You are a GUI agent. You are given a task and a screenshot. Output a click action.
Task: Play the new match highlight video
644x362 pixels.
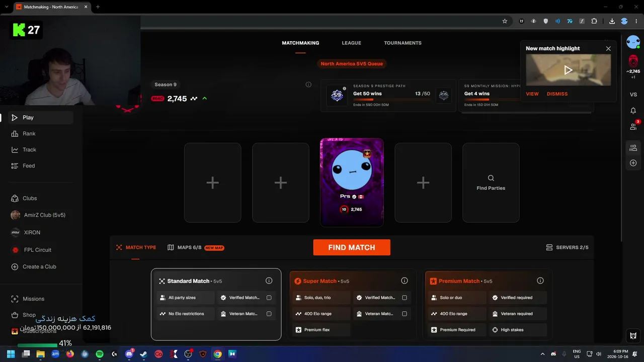[568, 70]
